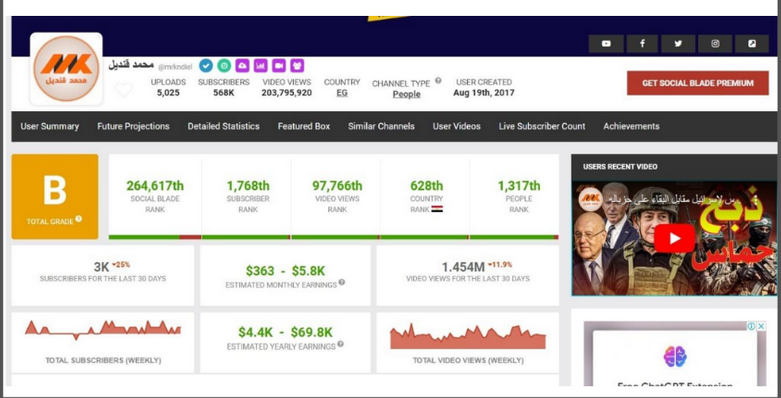Click the 5,025 uploads count

coord(168,93)
